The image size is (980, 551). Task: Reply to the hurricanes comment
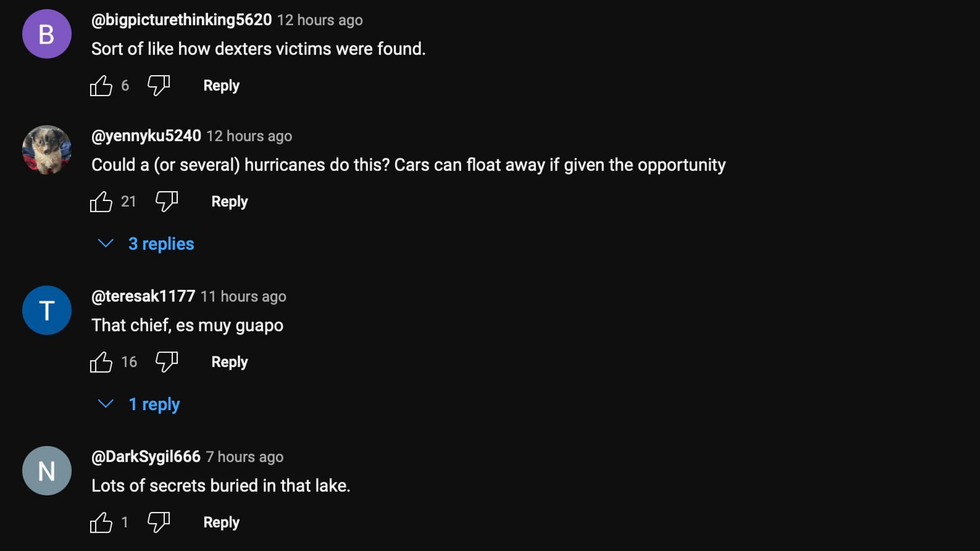[229, 202]
